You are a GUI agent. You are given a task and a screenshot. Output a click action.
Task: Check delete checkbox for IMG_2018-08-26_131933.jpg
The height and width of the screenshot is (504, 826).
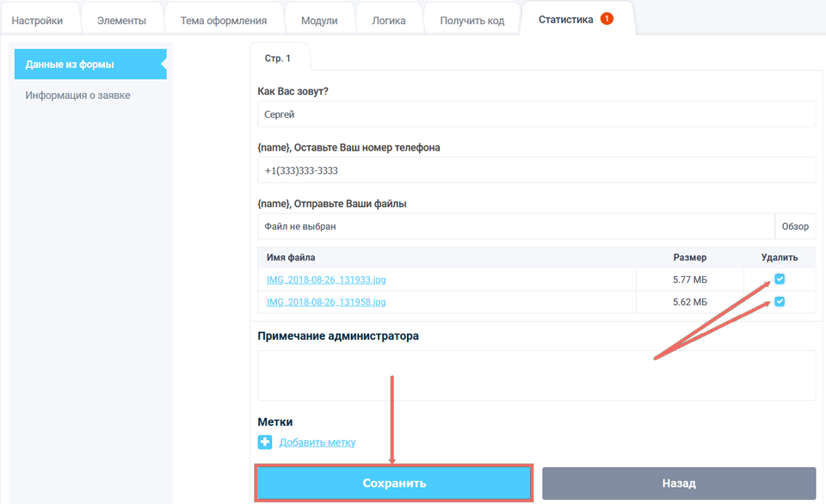[779, 279]
